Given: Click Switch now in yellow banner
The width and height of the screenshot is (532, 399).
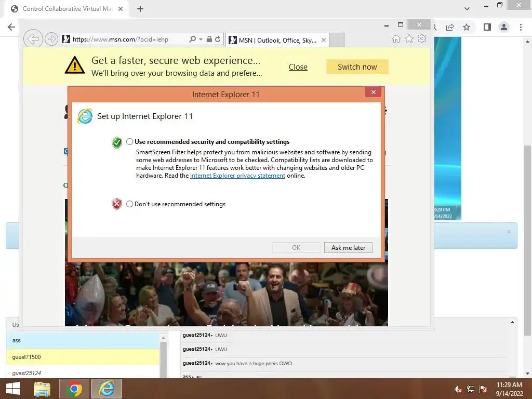Looking at the screenshot, I should pyautogui.click(x=357, y=67).
